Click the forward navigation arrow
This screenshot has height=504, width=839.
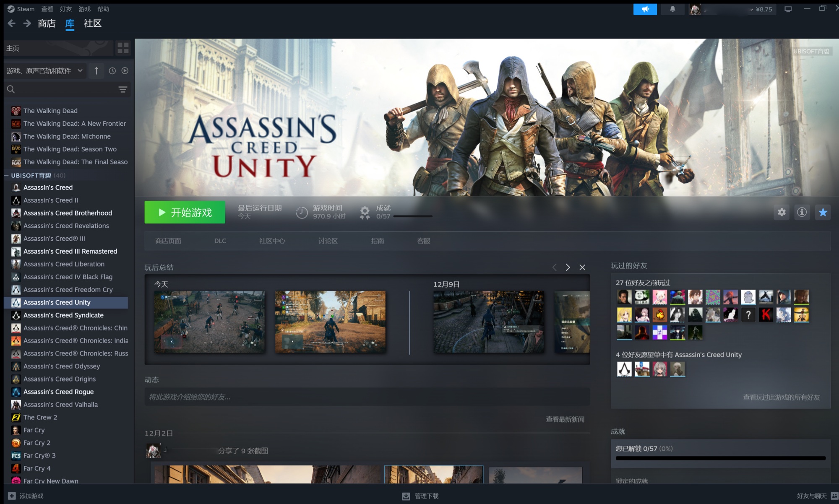[27, 23]
